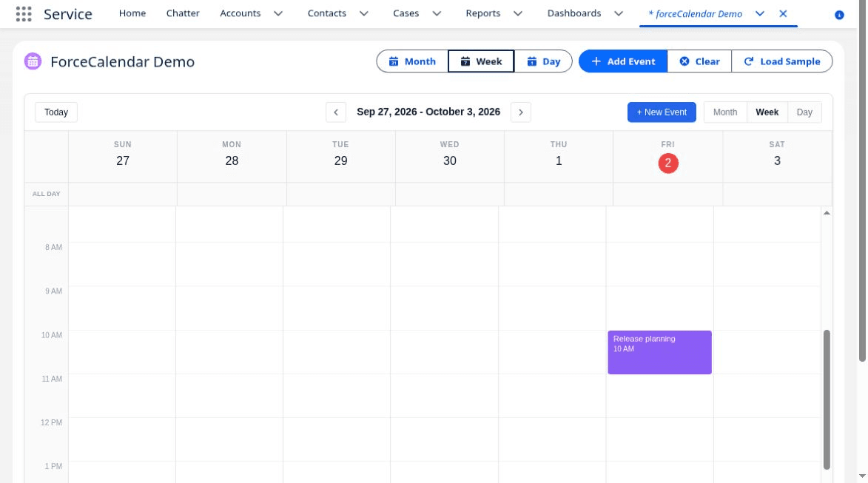Click Load Sample button

[x=781, y=61]
